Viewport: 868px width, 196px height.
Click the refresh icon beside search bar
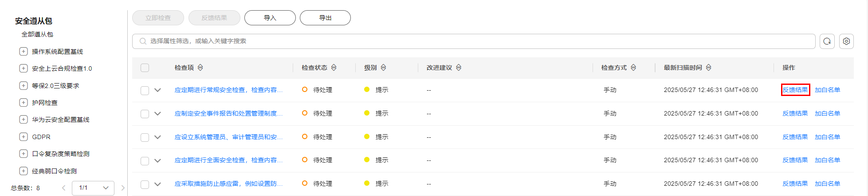point(827,41)
